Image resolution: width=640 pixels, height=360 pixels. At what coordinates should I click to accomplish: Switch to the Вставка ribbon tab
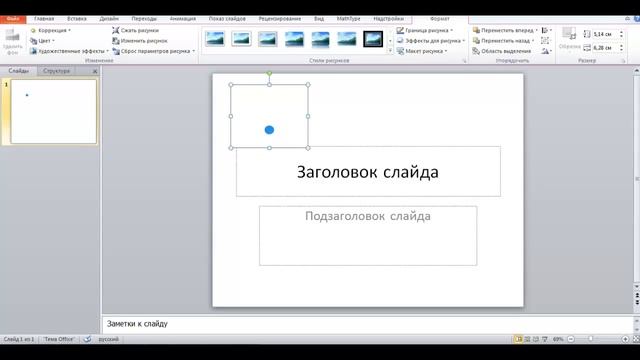point(77,19)
